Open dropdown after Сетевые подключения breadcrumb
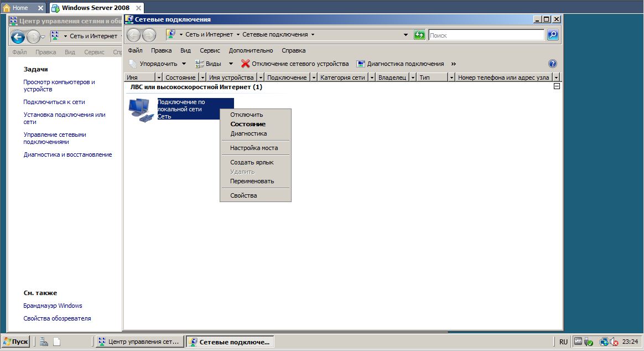644x351 pixels. pos(313,34)
